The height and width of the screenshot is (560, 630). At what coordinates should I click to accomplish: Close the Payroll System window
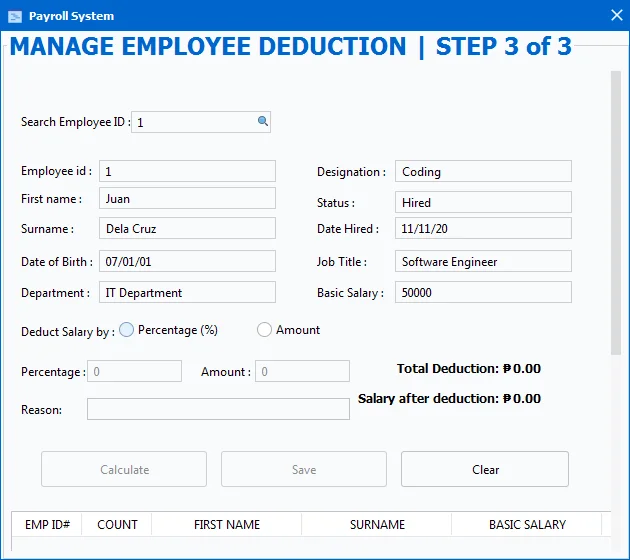tap(616, 15)
